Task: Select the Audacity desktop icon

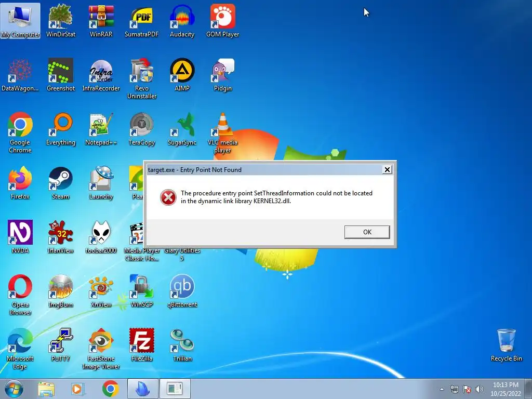Action: pos(182,21)
